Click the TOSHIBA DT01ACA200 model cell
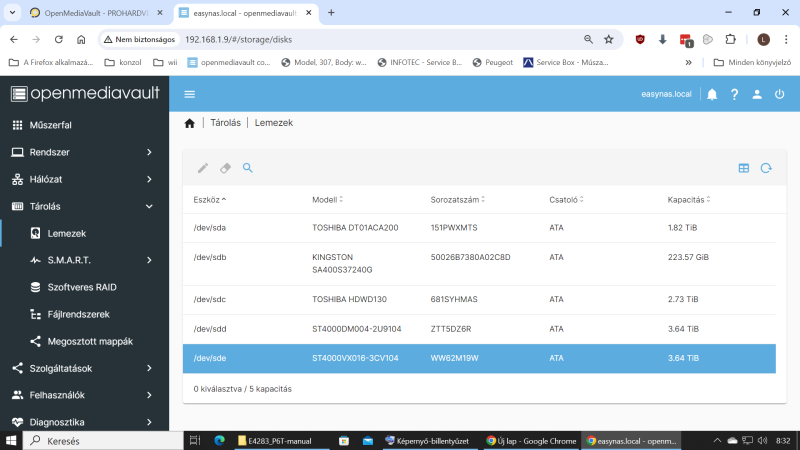Screen dimensions: 800x450 [x=355, y=228]
